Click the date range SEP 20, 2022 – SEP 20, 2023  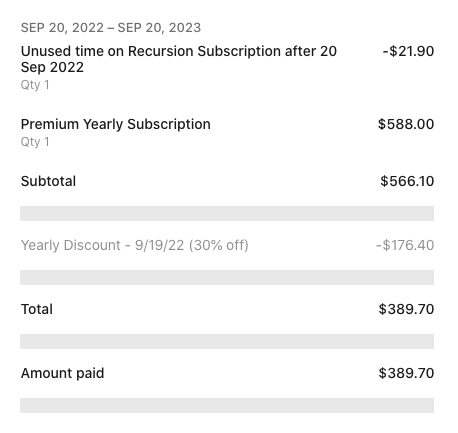[111, 28]
